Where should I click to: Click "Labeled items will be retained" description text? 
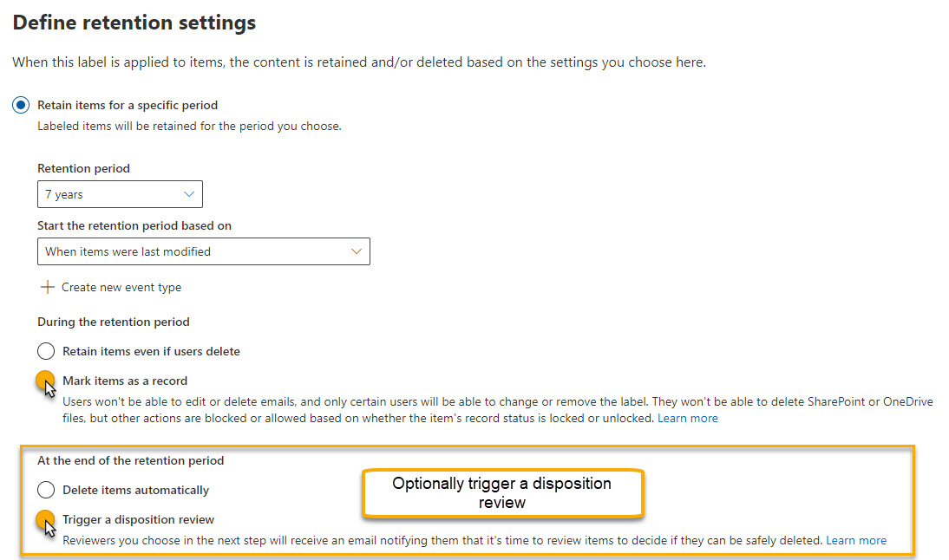coord(189,126)
